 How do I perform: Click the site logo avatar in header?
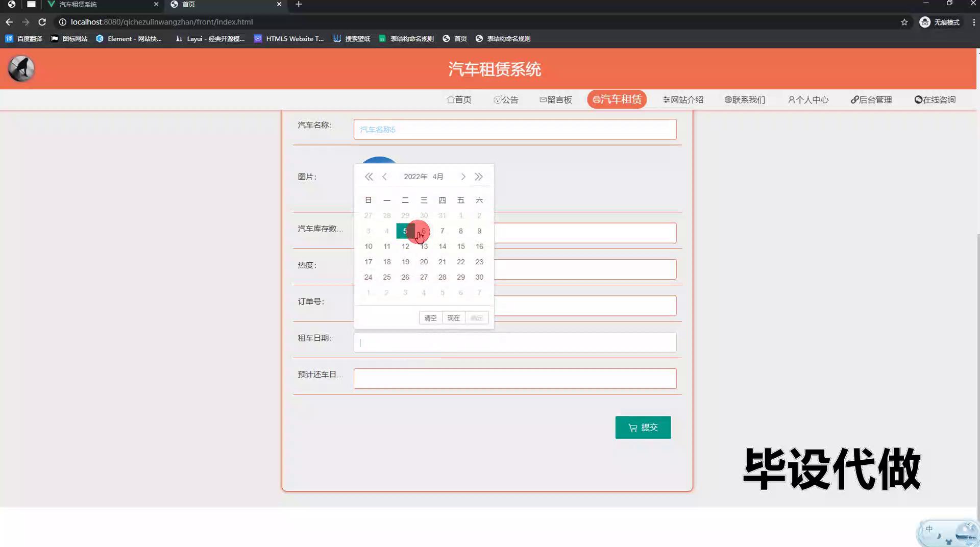coord(21,68)
